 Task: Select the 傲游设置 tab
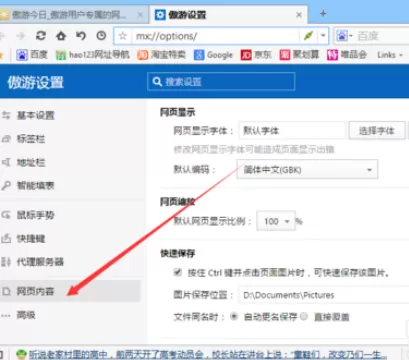(x=228, y=15)
